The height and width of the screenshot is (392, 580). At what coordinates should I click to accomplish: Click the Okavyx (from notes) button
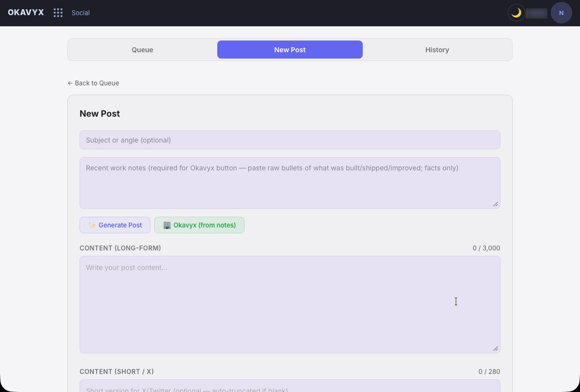(199, 225)
